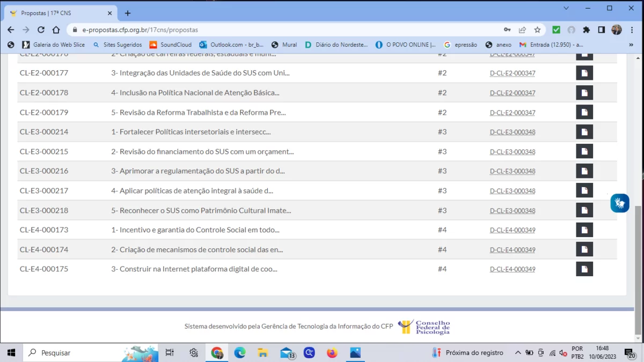Open the tab search chevron dropdown
Image resolution: width=644 pixels, height=362 pixels.
566,8
